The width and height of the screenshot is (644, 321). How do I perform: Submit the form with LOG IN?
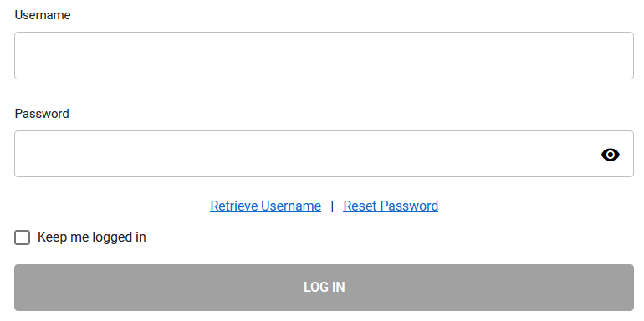324,288
